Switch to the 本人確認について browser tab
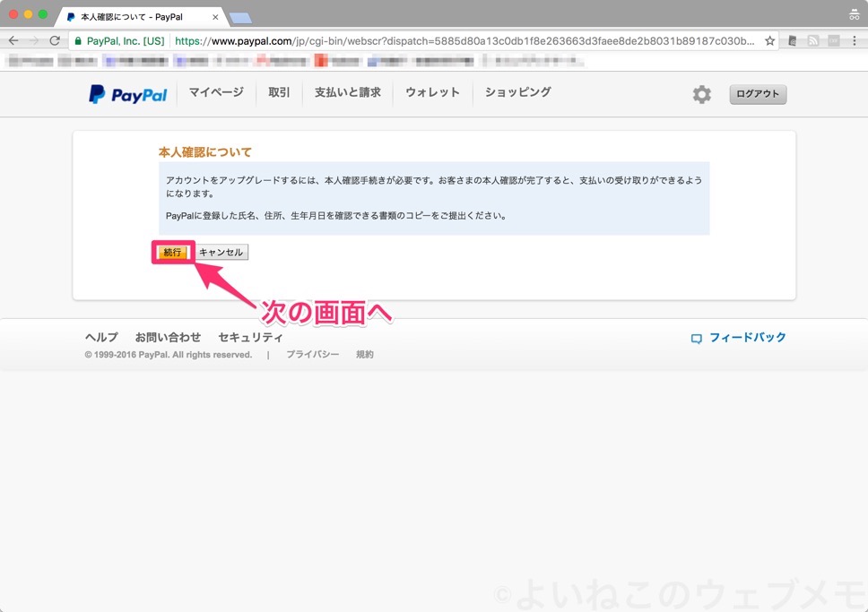Viewport: 868px width, 612px height. tap(135, 15)
